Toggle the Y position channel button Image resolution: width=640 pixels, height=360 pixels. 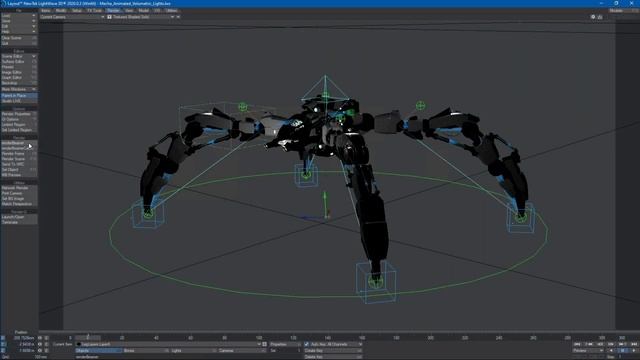3,344
